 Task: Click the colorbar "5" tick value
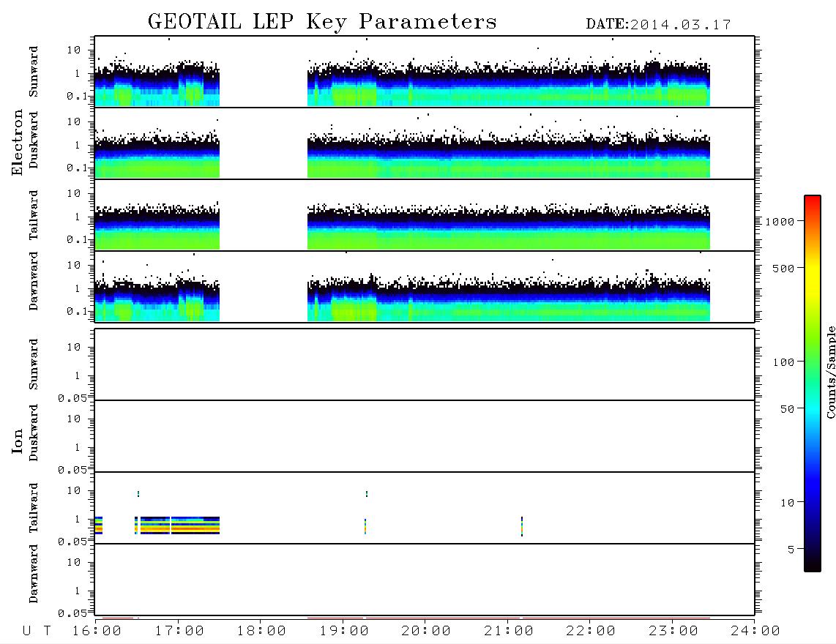pos(791,550)
